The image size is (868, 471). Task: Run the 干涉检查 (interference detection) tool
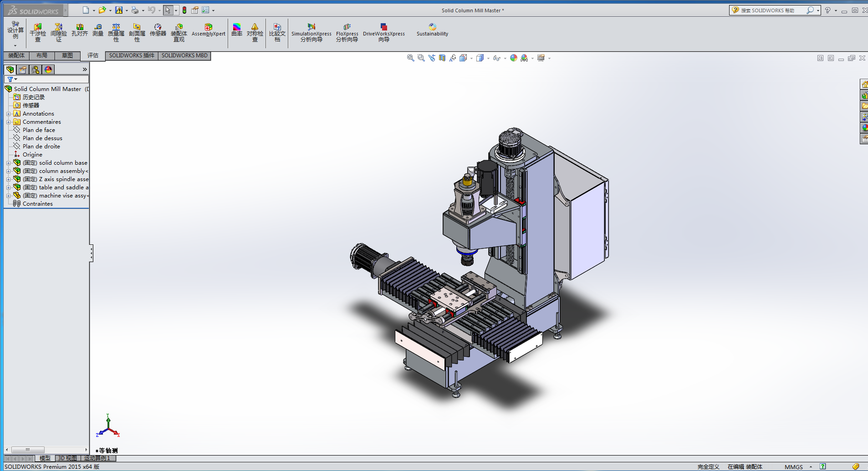pos(38,32)
